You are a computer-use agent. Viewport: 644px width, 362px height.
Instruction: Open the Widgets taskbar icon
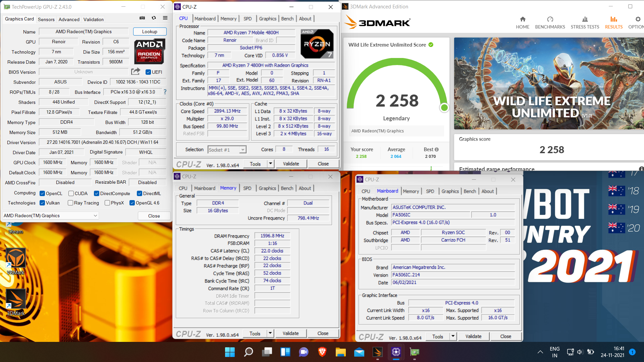click(x=285, y=352)
